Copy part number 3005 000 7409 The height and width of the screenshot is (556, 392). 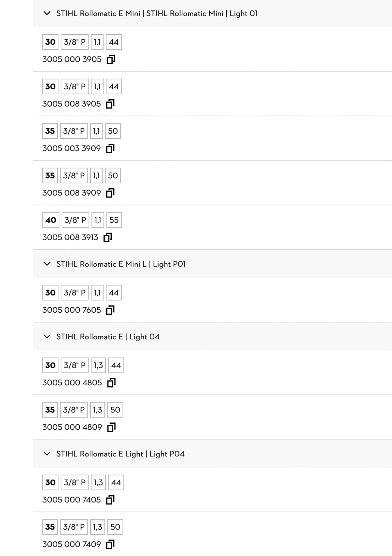[110, 544]
